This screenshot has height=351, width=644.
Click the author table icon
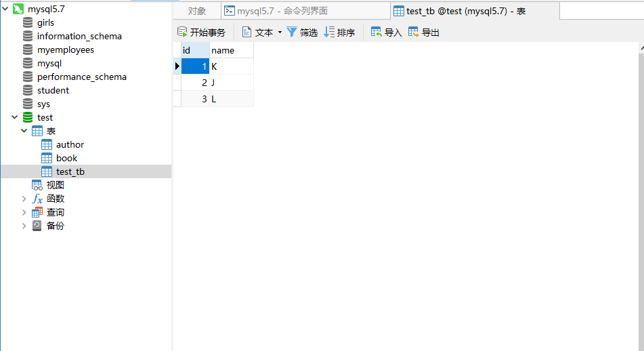click(47, 145)
